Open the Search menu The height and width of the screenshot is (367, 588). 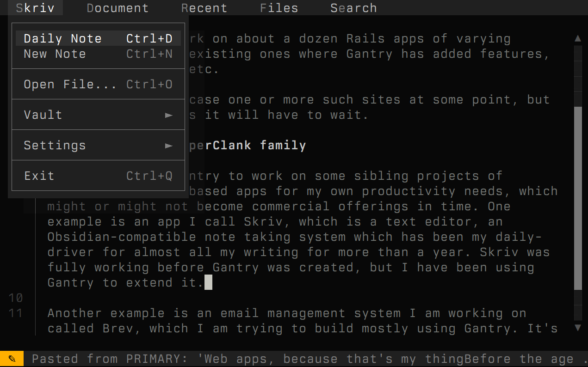click(353, 8)
